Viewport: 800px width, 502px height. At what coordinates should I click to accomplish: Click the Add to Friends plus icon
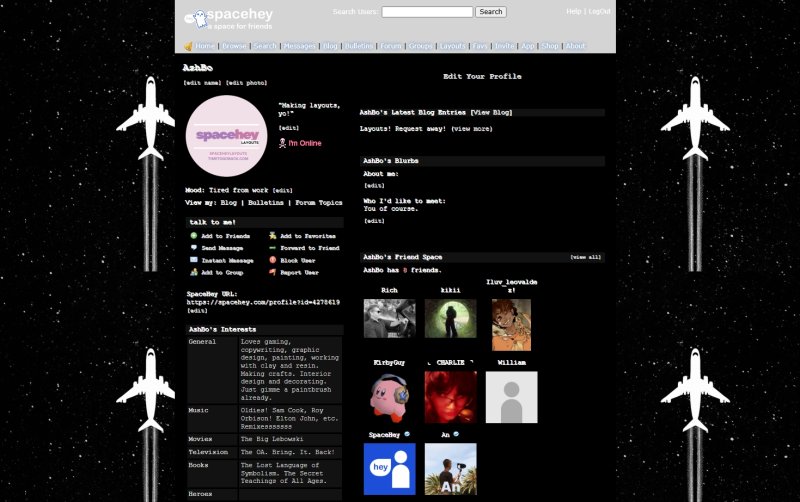click(194, 236)
